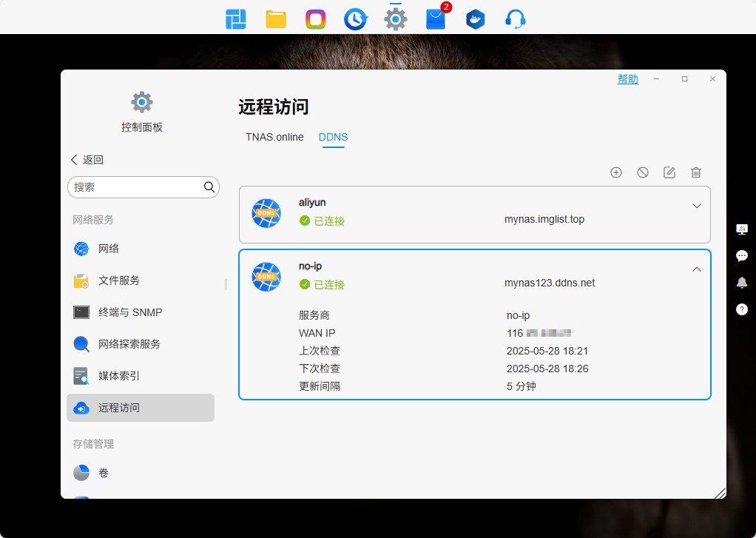The height and width of the screenshot is (538, 756).
Task: Open the Control Panel gear in the dock
Action: 396,20
